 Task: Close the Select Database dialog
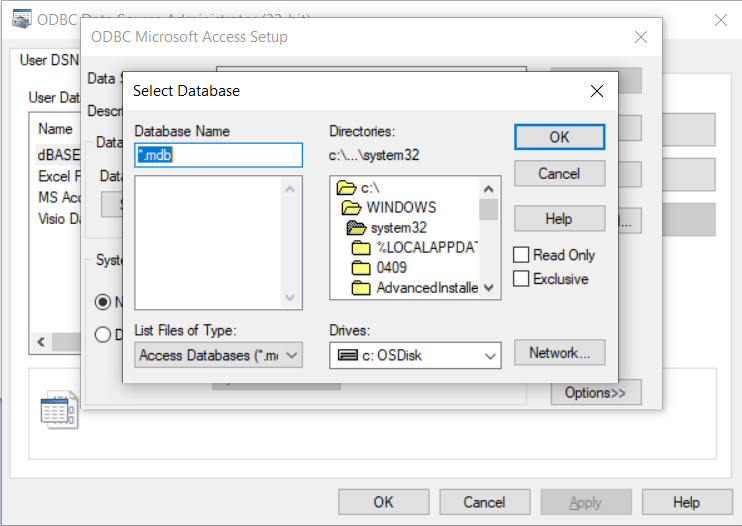click(597, 91)
